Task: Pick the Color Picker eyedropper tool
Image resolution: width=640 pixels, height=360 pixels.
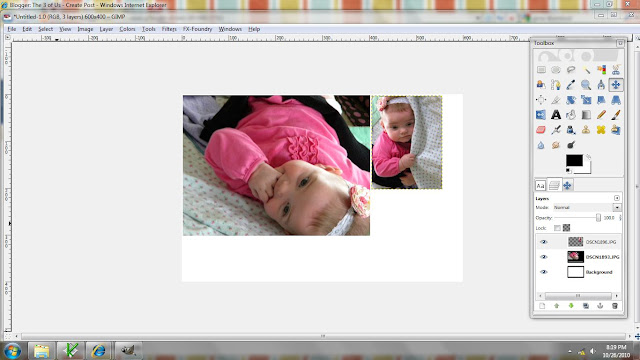Action: pyautogui.click(x=571, y=85)
